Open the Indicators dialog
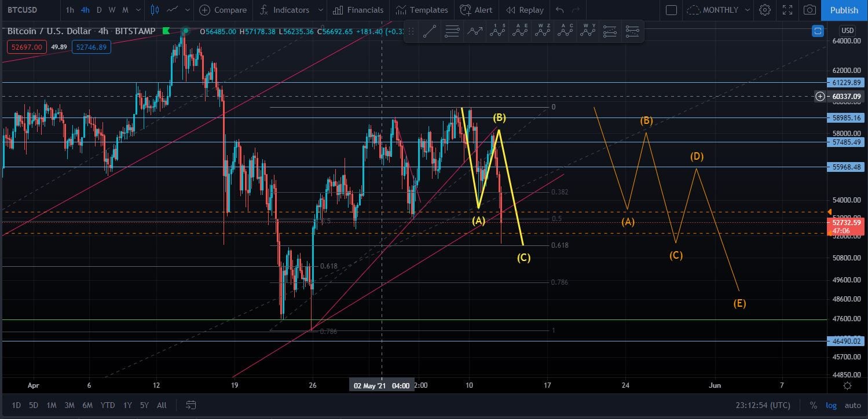 click(x=285, y=10)
